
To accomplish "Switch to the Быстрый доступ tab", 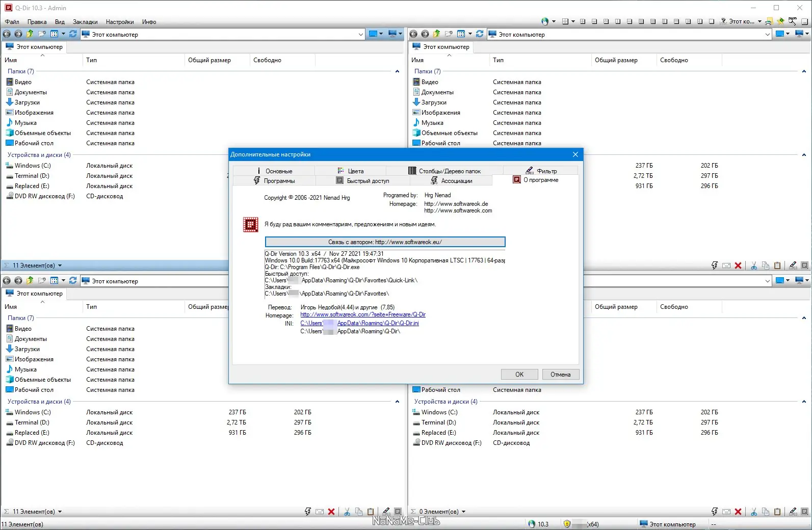I will (362, 181).
